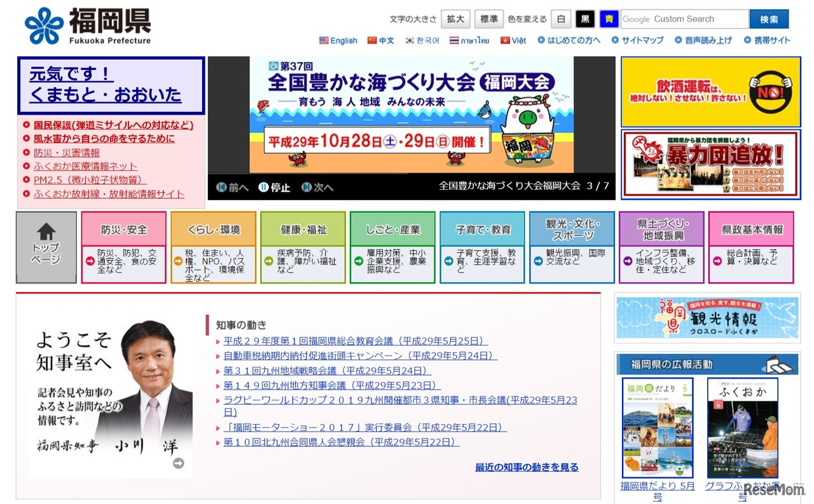Click 最近の知事の動きを見る link
This screenshot has width=814, height=504.
click(527, 467)
